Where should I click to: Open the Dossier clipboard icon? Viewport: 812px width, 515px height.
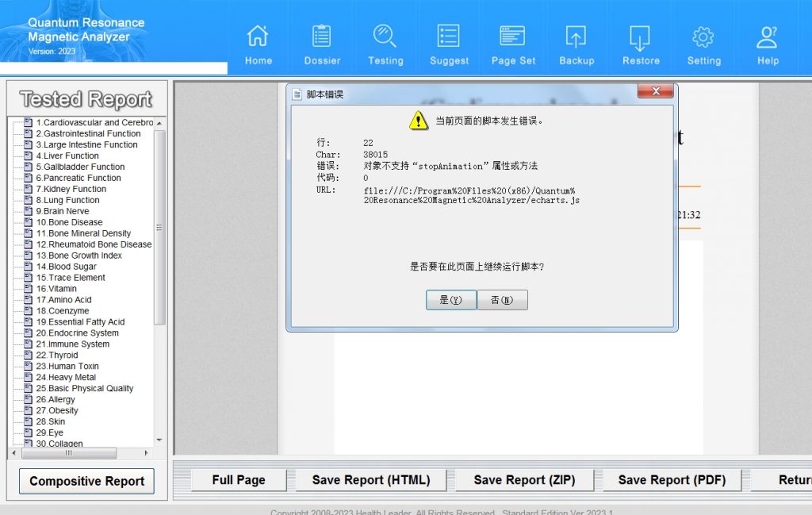[322, 37]
